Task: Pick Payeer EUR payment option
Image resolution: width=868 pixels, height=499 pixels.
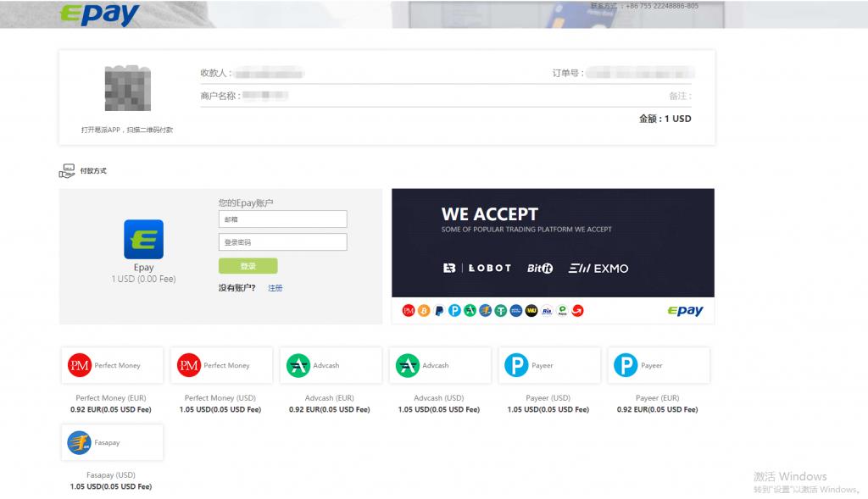Action: 659,365
